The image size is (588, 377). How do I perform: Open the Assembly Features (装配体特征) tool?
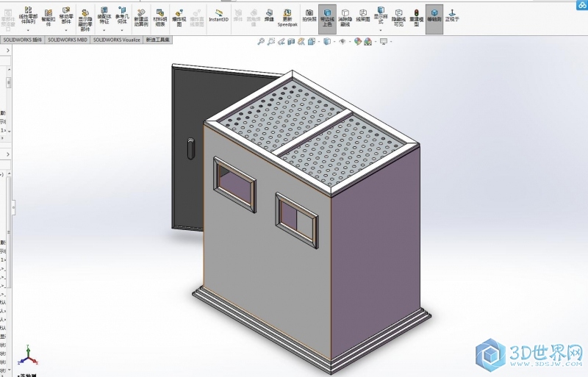pyautogui.click(x=104, y=15)
